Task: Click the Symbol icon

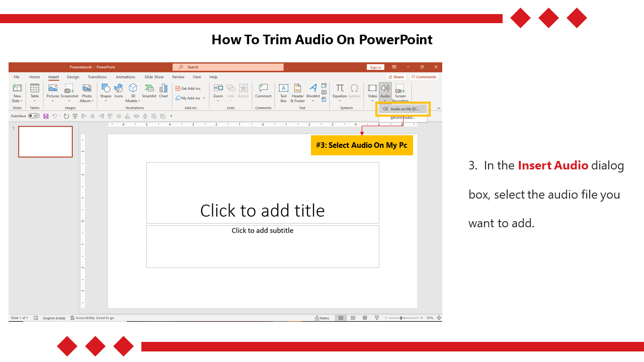Action: pos(354,88)
